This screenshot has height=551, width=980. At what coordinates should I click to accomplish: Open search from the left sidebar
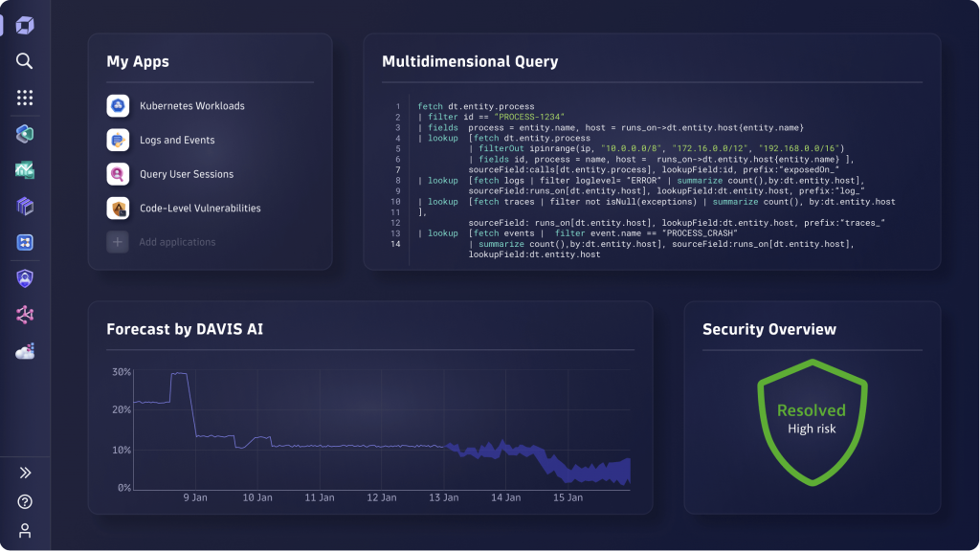point(25,60)
